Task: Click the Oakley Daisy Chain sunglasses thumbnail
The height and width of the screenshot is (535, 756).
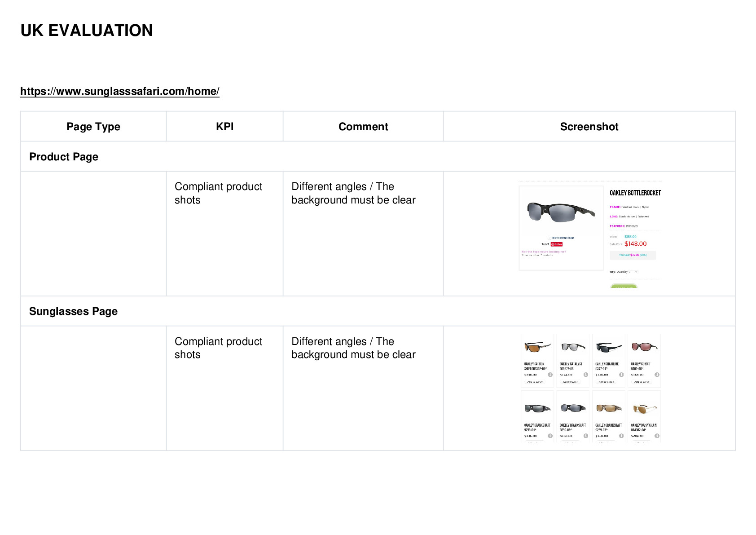Action: pyautogui.click(x=644, y=408)
